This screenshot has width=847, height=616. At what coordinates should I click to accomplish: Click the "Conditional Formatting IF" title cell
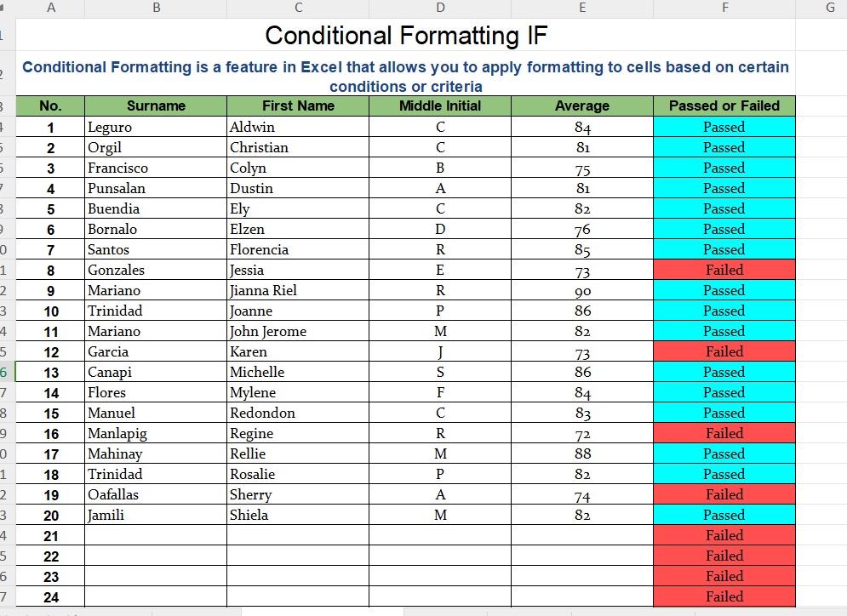(406, 36)
